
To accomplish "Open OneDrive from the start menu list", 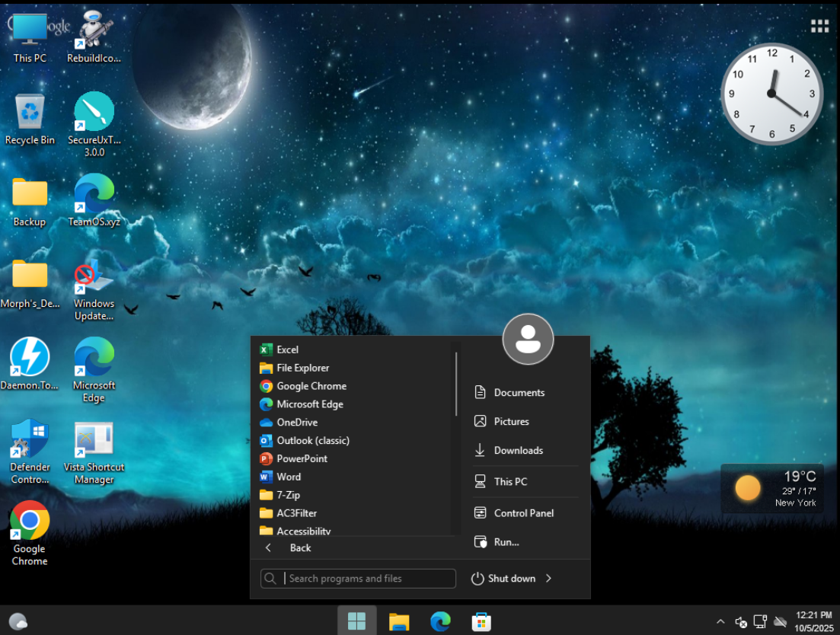I will pyautogui.click(x=296, y=422).
